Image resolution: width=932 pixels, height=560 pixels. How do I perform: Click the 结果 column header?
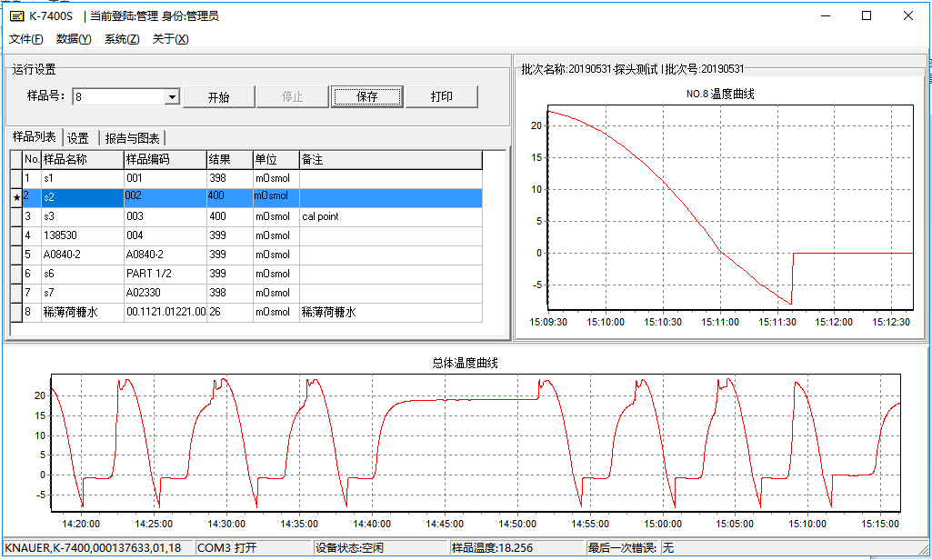pos(228,160)
